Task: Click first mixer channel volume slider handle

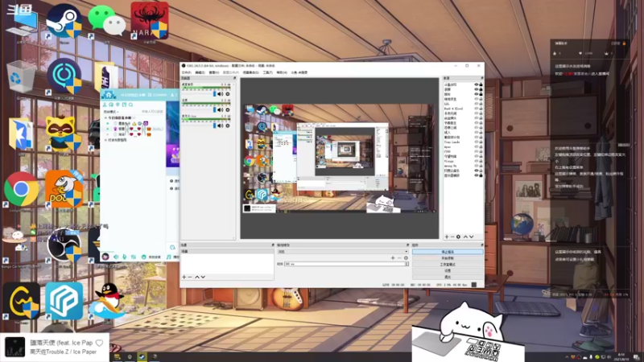Action: pos(214,94)
